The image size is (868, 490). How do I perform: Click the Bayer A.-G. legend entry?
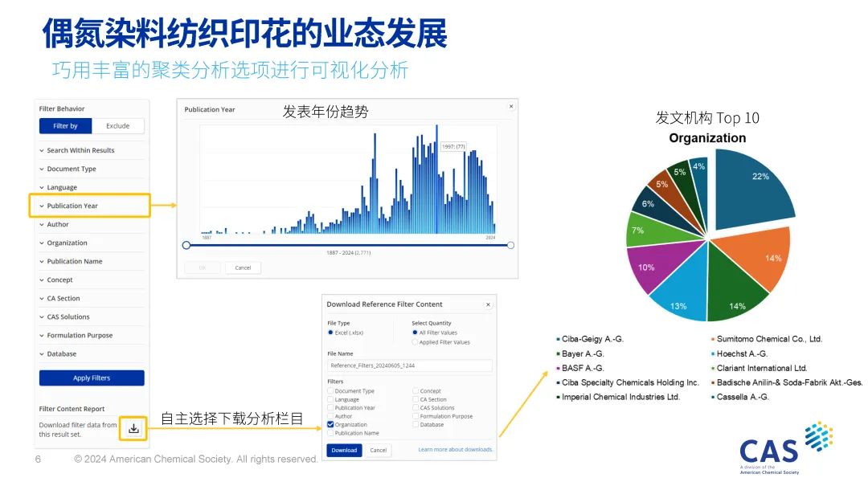pos(580,354)
